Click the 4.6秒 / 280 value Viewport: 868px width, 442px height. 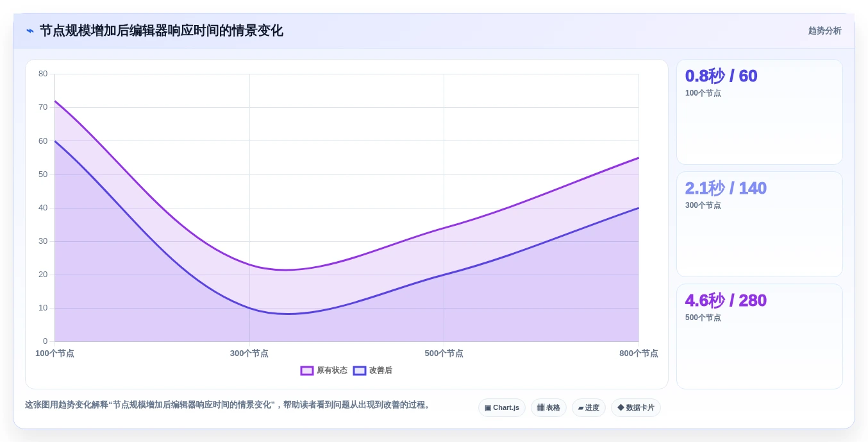point(726,301)
